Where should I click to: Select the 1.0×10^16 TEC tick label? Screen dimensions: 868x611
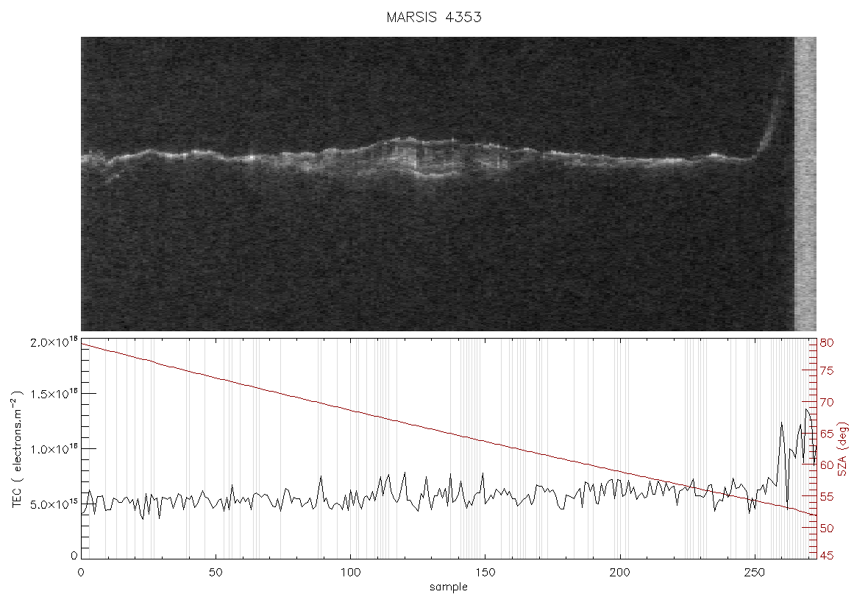pyautogui.click(x=54, y=449)
